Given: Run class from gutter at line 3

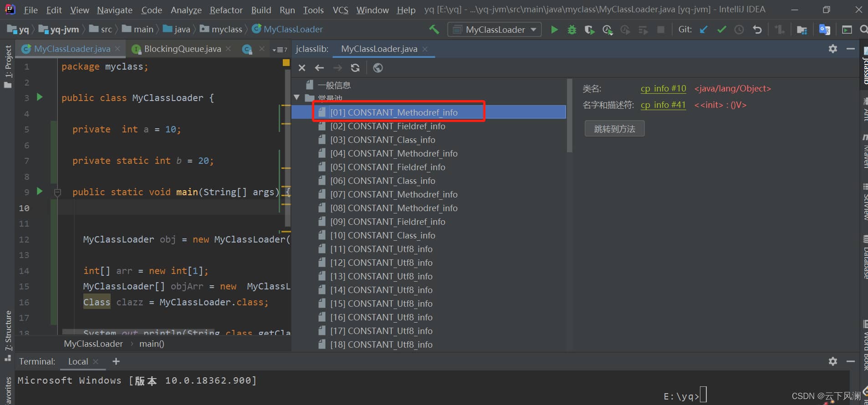Looking at the screenshot, I should click(x=40, y=97).
